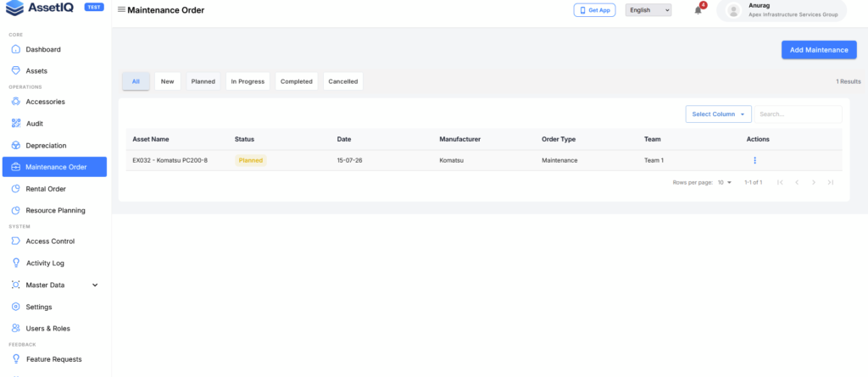Screen dimensions: 868x377
Task: Click the Asset Name column header
Action: click(x=151, y=140)
